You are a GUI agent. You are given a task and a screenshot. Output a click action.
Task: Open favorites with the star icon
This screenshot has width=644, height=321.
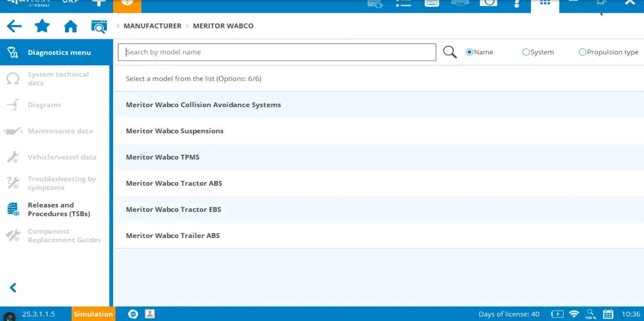coord(42,26)
